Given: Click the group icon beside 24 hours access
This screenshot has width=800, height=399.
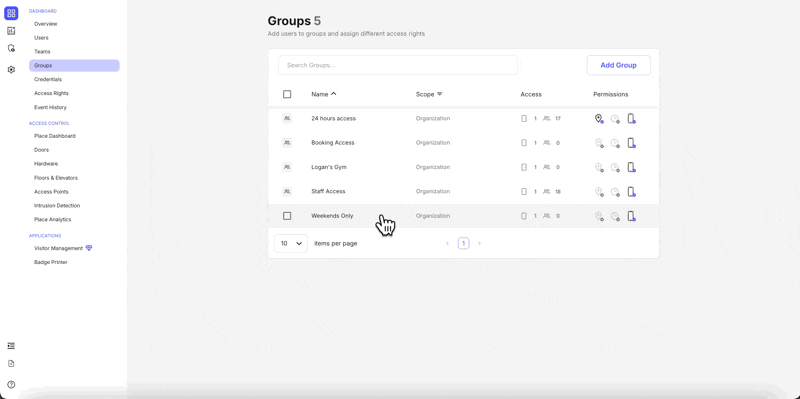Looking at the screenshot, I should tap(287, 118).
